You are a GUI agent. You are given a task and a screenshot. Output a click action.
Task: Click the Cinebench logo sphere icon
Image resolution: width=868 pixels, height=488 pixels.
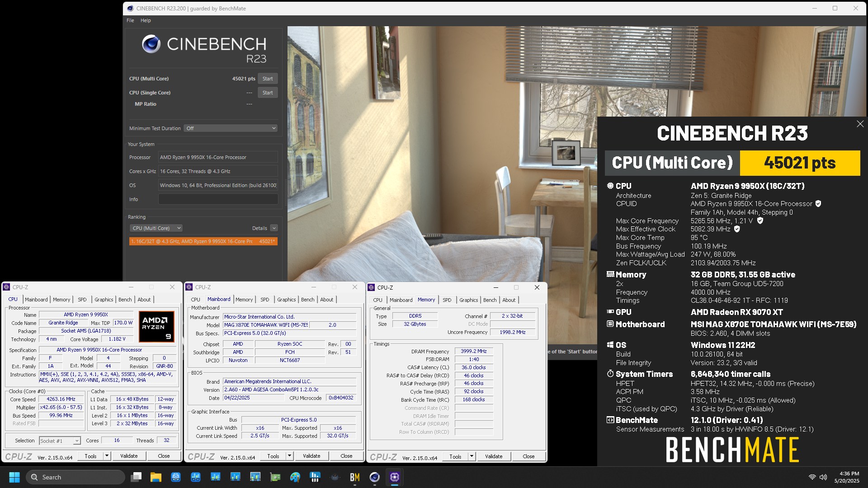pyautogui.click(x=151, y=44)
